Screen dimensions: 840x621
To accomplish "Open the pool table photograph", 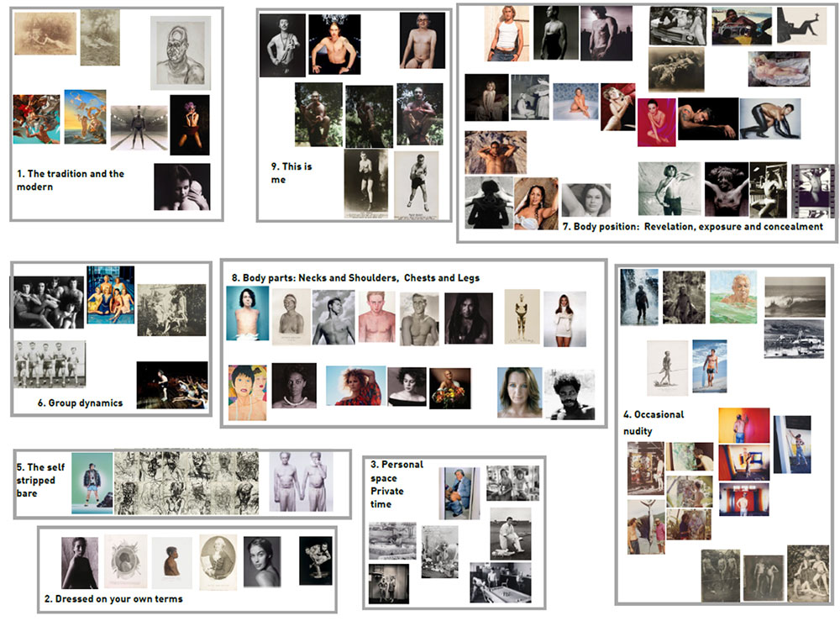I will point(501,583).
